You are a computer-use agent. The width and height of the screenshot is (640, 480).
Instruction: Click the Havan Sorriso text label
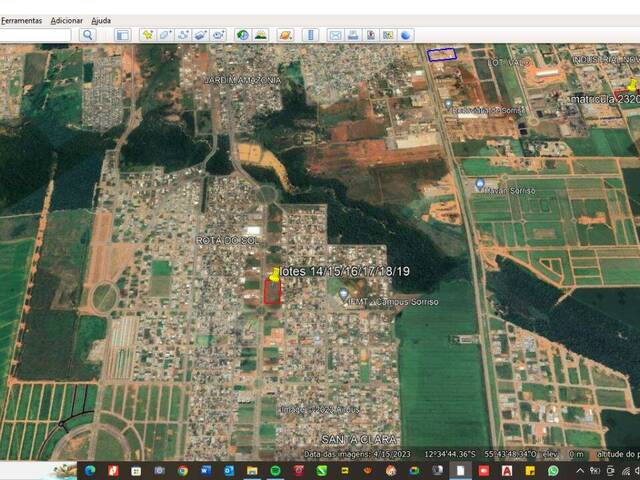click(x=511, y=191)
